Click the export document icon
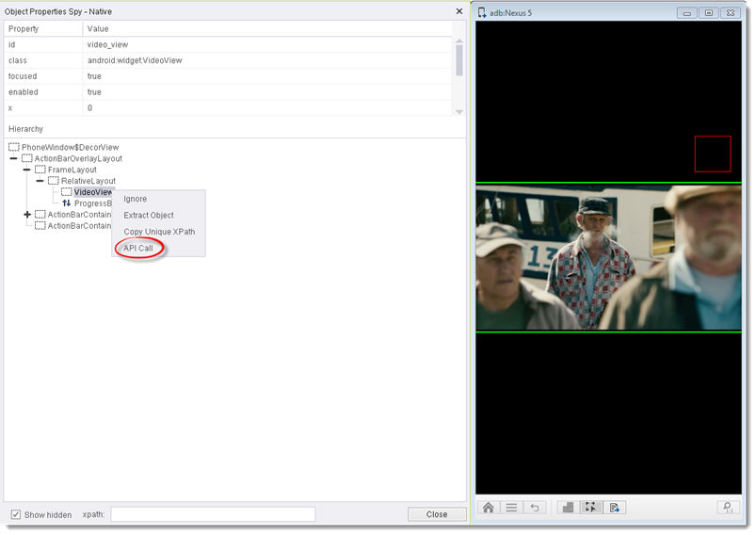Image resolution: width=756 pixels, height=535 pixels. (x=613, y=507)
